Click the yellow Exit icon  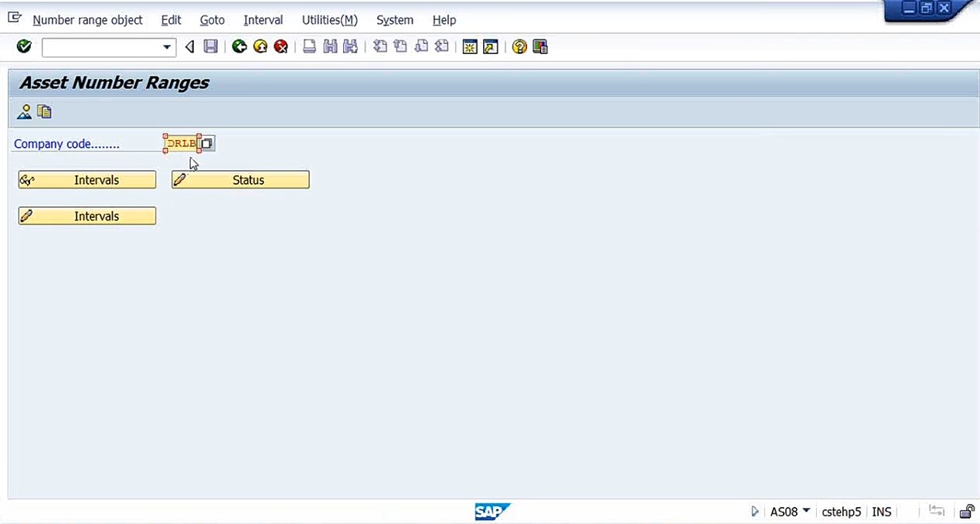pos(260,47)
